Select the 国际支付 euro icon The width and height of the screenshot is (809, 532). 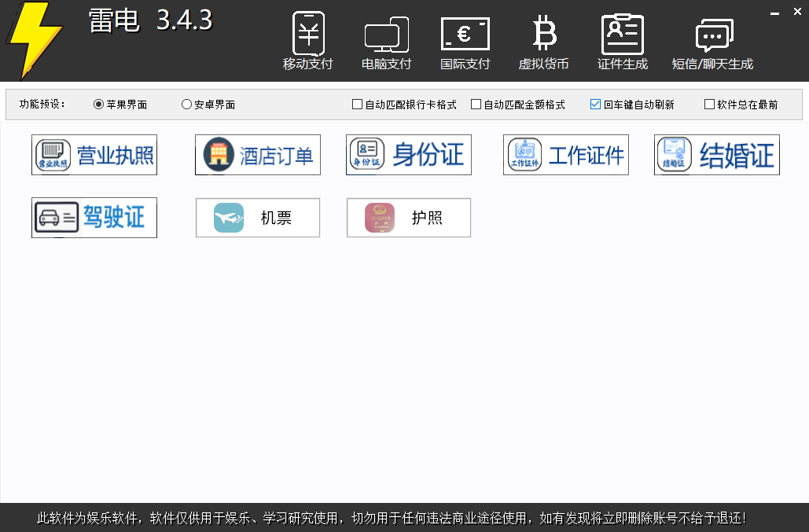[x=465, y=35]
